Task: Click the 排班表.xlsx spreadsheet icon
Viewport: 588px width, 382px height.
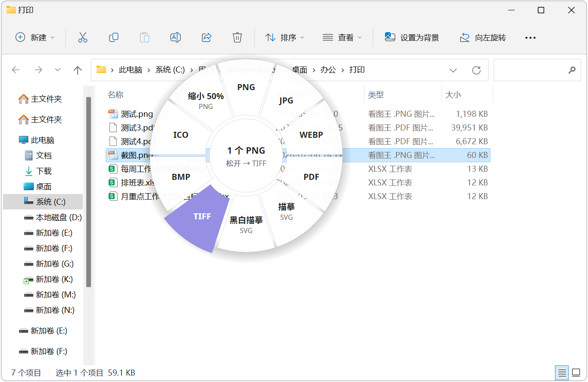Action: (113, 182)
